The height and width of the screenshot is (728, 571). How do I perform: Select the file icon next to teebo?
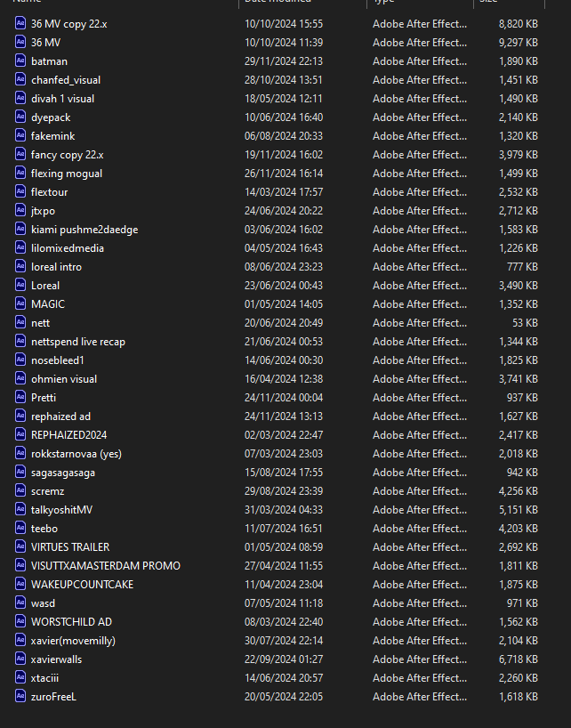(x=21, y=528)
